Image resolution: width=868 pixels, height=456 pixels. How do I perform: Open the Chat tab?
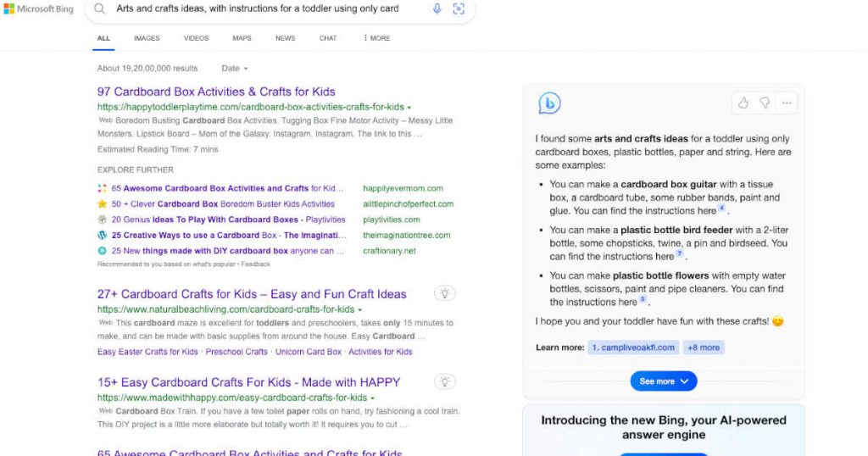click(327, 38)
